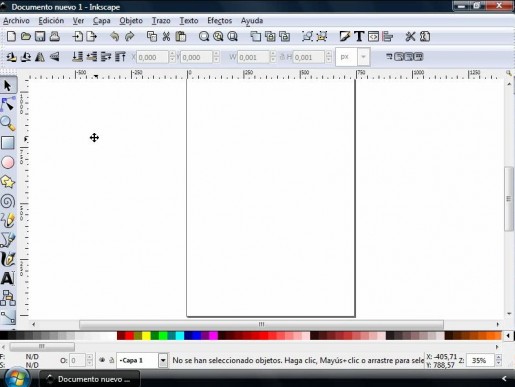
Task: Open the Windows Start button
Action: (x=17, y=378)
